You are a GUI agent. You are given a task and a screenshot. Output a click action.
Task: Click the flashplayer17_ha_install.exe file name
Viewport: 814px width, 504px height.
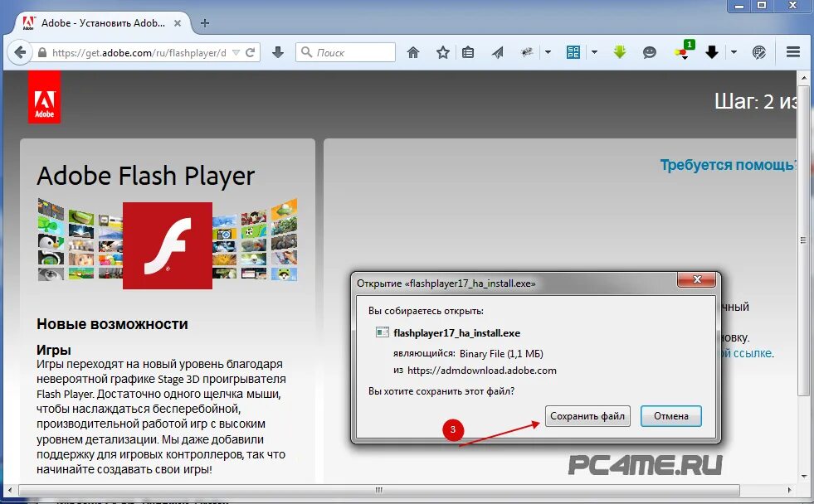tap(457, 333)
